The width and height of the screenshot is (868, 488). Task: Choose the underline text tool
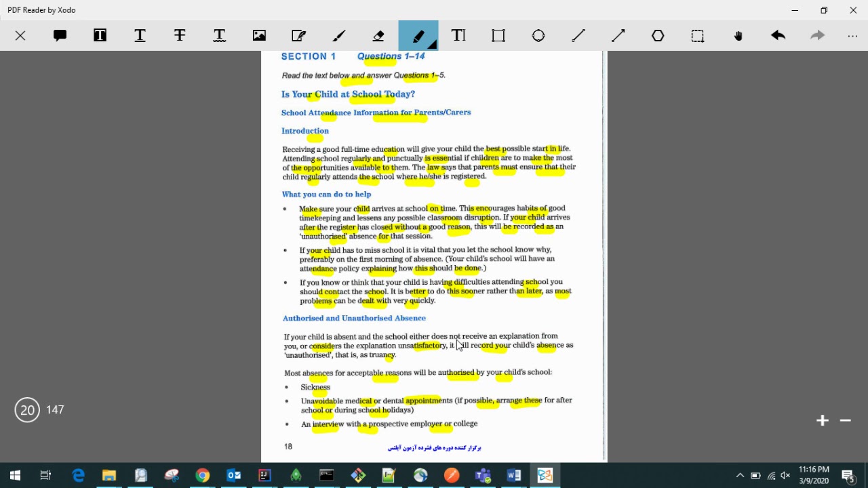140,36
